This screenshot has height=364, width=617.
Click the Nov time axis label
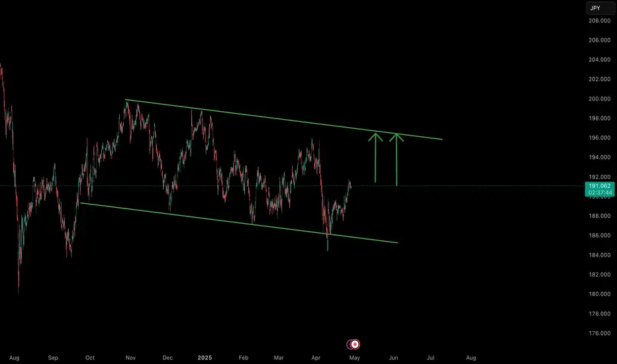[130, 357]
